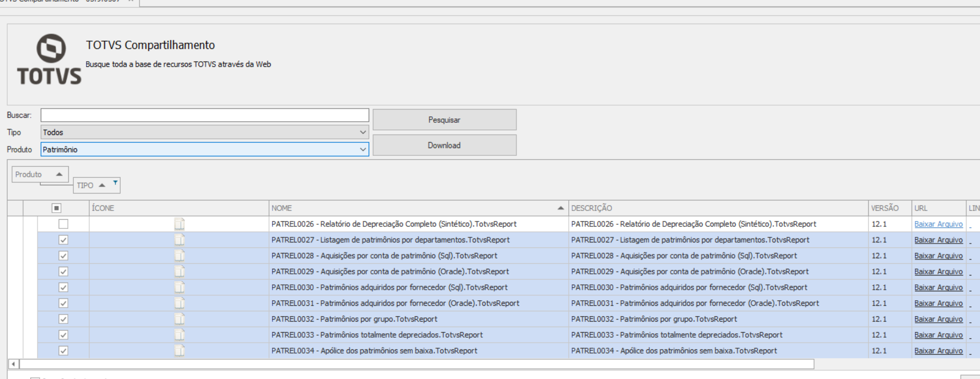Viewport: 980px width, 379px height.
Task: Open the Tipo dropdown showing Todos
Action: click(204, 132)
